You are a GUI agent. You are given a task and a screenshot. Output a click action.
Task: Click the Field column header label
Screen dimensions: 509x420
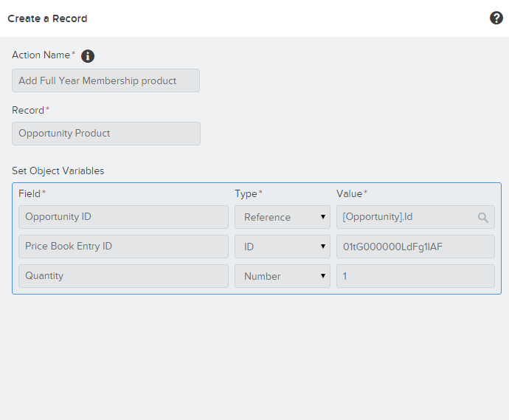point(30,193)
